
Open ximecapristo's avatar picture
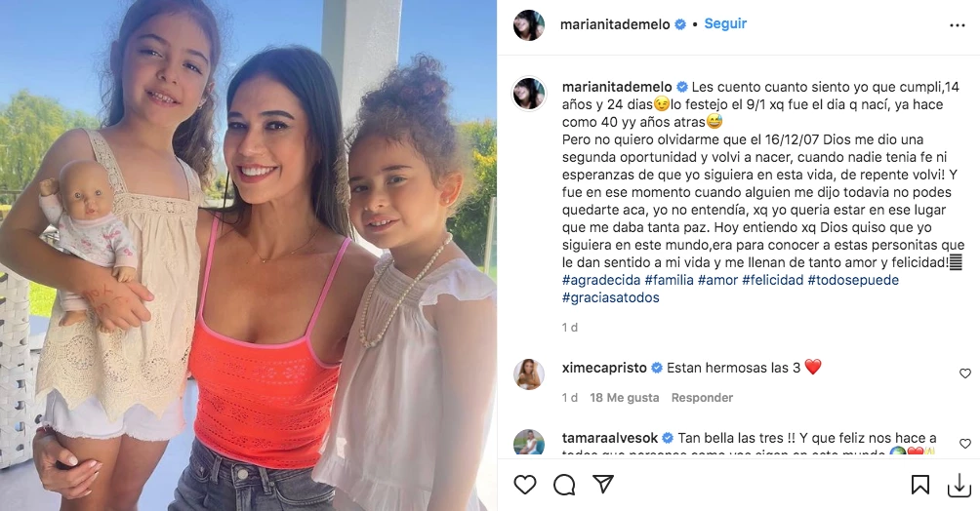529,374
